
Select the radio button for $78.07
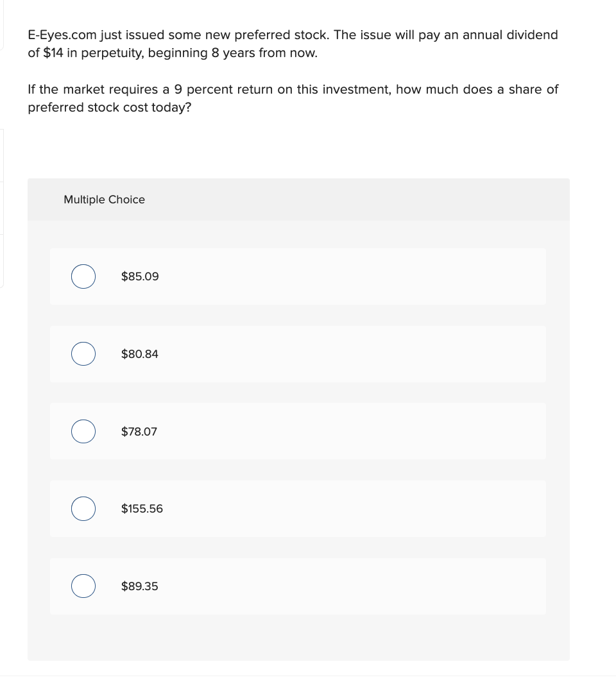pos(83,431)
